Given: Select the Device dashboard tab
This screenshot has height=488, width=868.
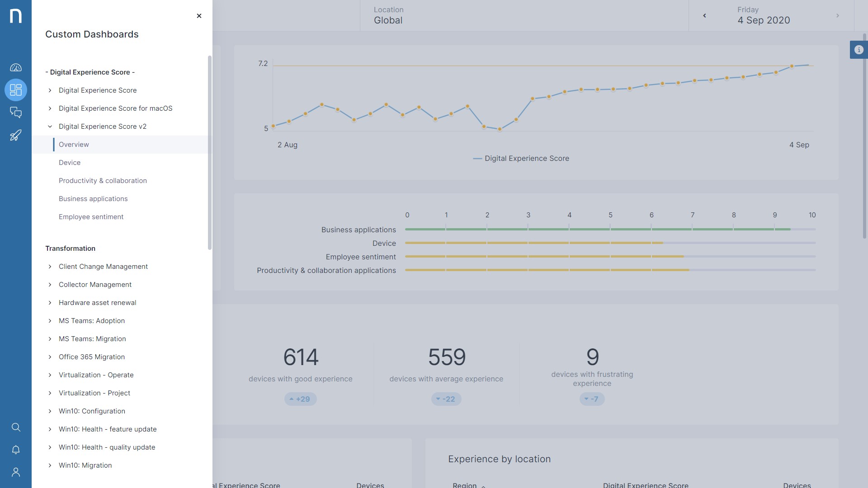Looking at the screenshot, I should click(x=70, y=163).
